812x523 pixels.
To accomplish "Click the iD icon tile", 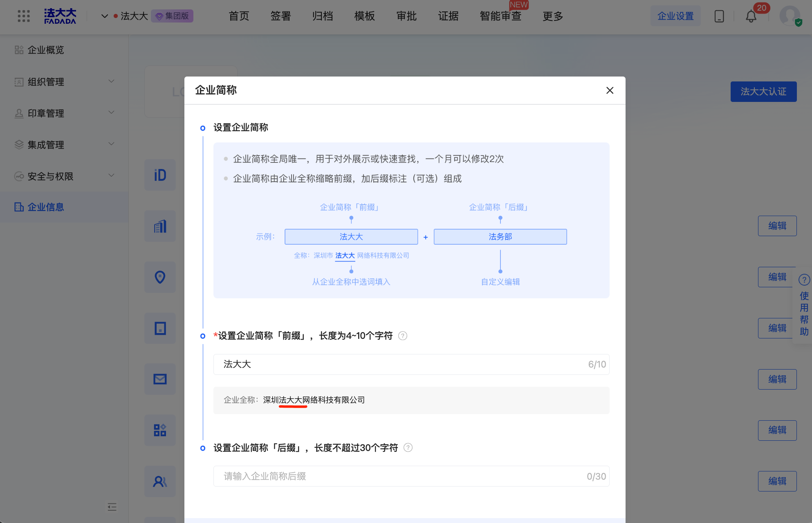I will tap(160, 175).
